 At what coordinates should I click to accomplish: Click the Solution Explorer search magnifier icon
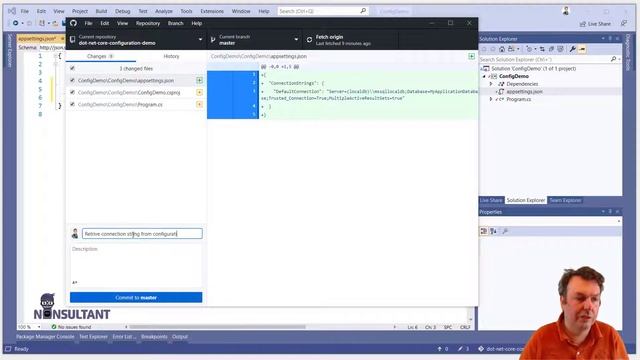(x=613, y=59)
